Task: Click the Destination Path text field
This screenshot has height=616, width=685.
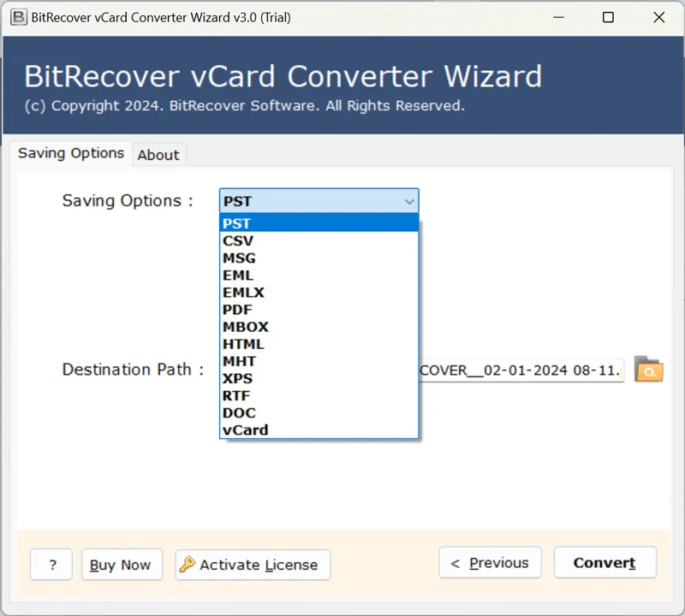Action: [x=521, y=370]
